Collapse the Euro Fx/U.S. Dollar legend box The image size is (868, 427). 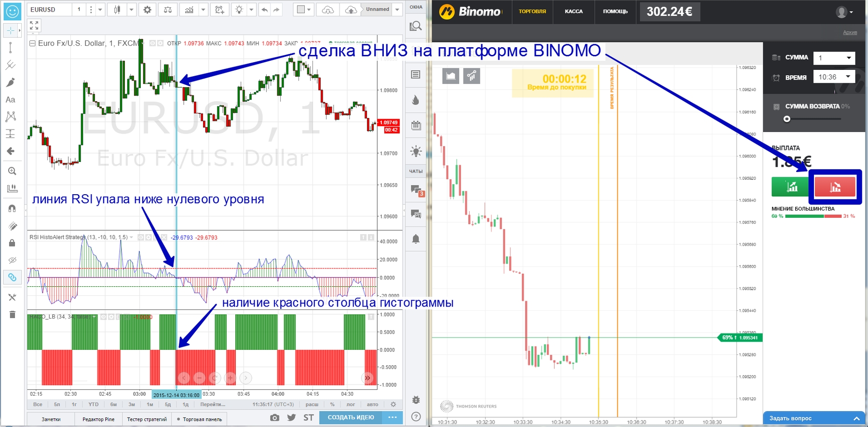point(32,43)
